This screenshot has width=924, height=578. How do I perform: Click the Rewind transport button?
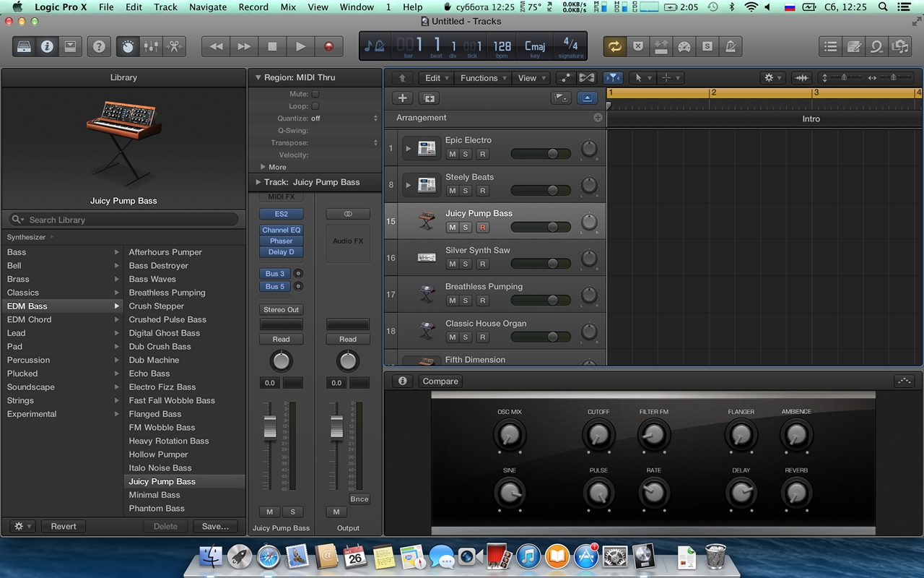[x=216, y=46]
